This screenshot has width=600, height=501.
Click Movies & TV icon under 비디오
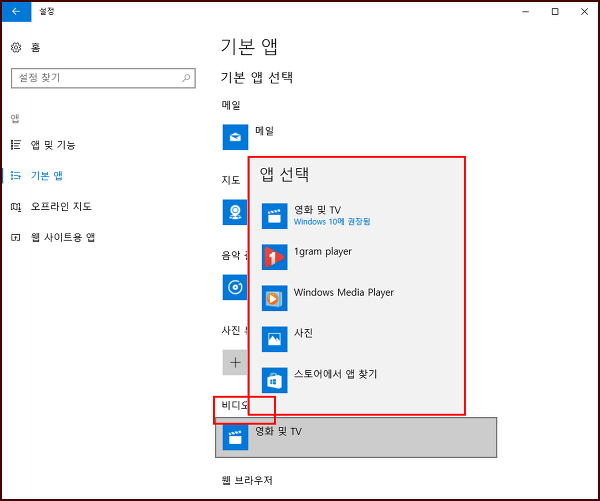point(235,437)
